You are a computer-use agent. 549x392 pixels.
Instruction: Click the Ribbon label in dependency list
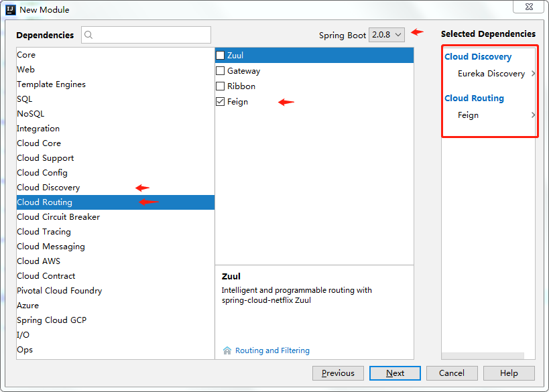pos(241,86)
